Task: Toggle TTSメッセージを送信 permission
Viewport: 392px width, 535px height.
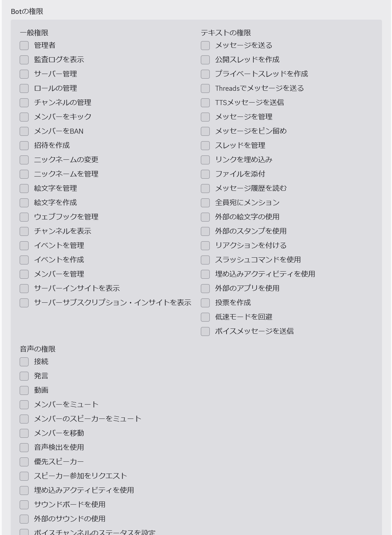Action: [205, 103]
